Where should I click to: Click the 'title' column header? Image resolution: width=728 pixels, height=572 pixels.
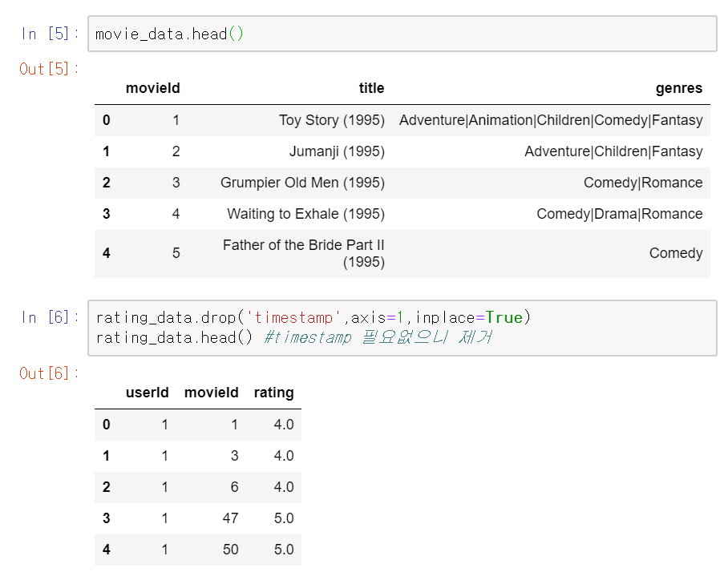[x=371, y=88]
